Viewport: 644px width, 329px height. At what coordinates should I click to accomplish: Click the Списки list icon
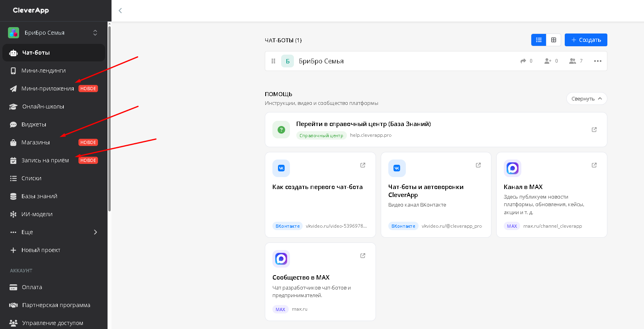pyautogui.click(x=13, y=178)
